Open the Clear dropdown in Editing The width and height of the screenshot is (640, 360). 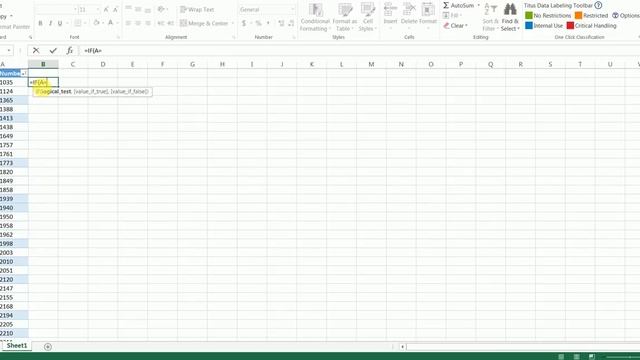pyautogui.click(x=456, y=26)
